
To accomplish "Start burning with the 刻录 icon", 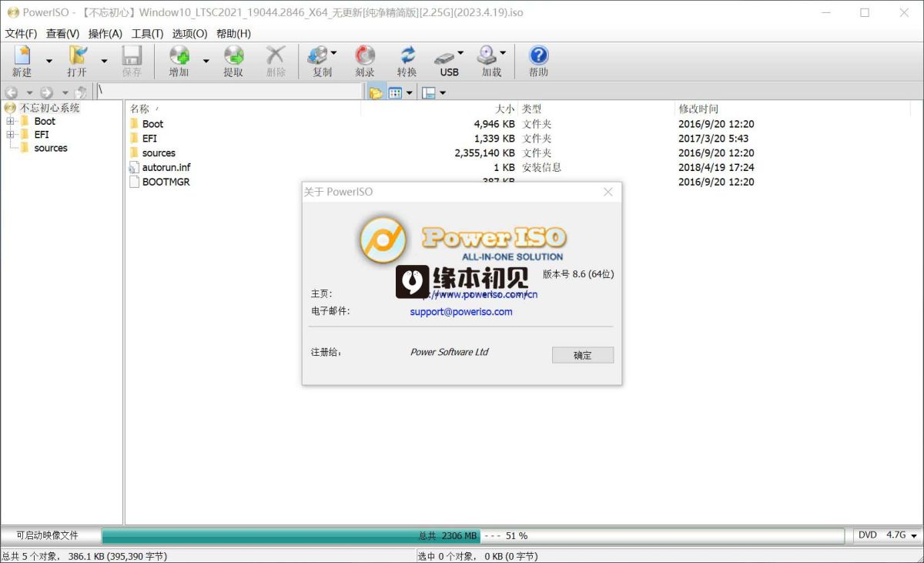I will pos(365,55).
